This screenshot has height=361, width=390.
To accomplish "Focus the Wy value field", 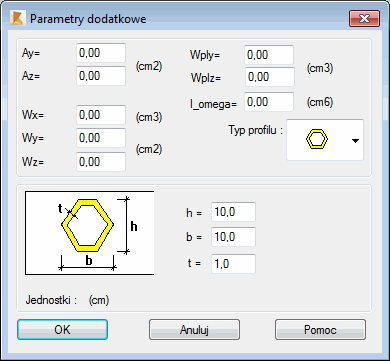I will click(101, 138).
